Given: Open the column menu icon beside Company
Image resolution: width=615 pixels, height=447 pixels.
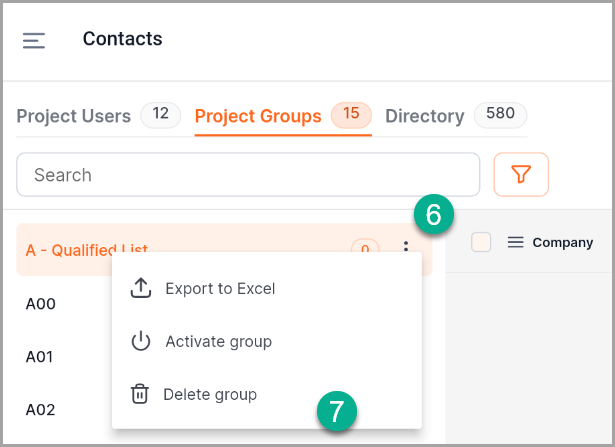Looking at the screenshot, I should (x=516, y=242).
